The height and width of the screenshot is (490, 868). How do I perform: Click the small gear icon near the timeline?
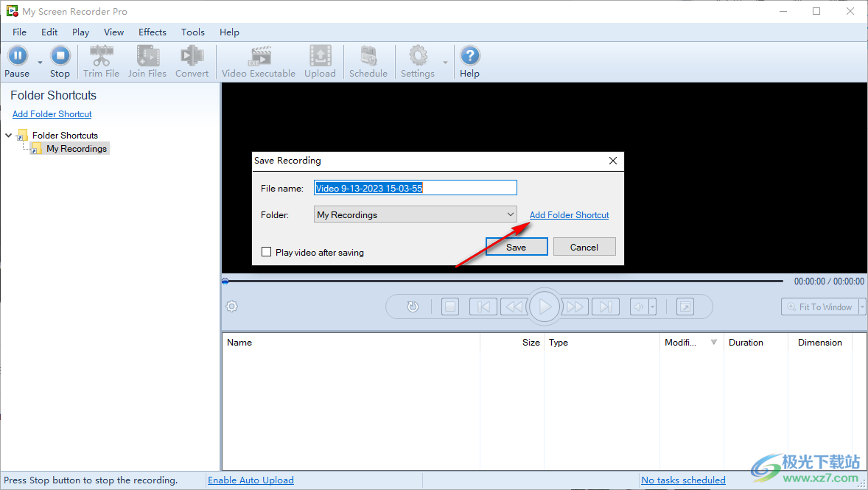[231, 305]
